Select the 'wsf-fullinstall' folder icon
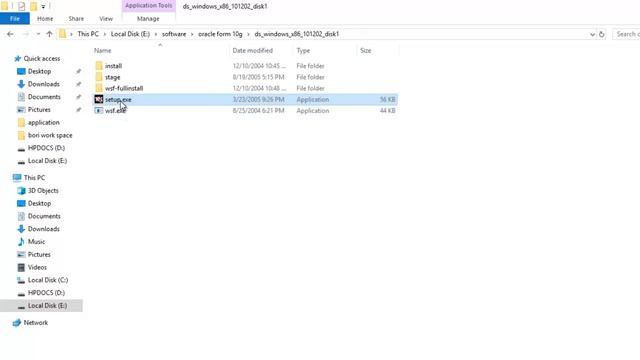This screenshot has height=360, width=640. (x=99, y=88)
